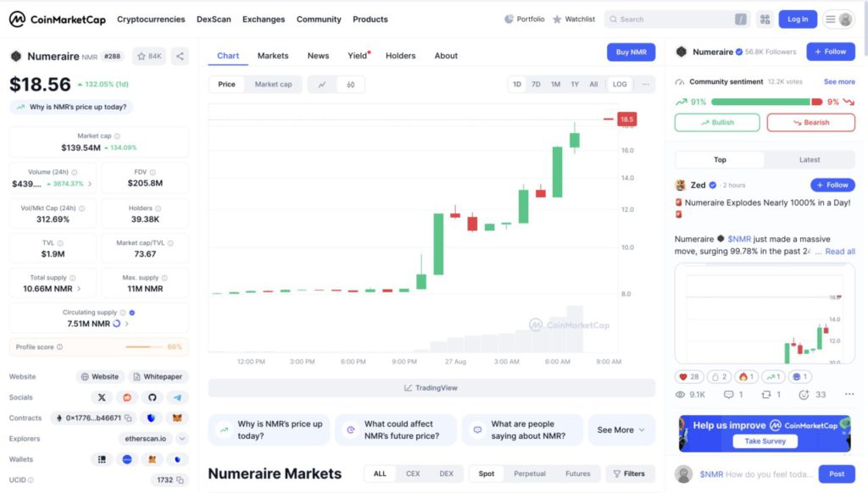The height and width of the screenshot is (493, 868).
Task: Toggle the LOG scale on chart
Action: (620, 85)
